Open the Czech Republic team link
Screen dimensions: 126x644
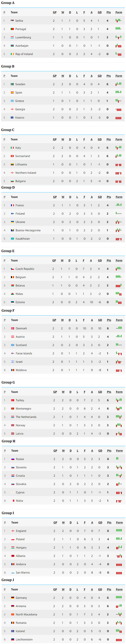25,269
